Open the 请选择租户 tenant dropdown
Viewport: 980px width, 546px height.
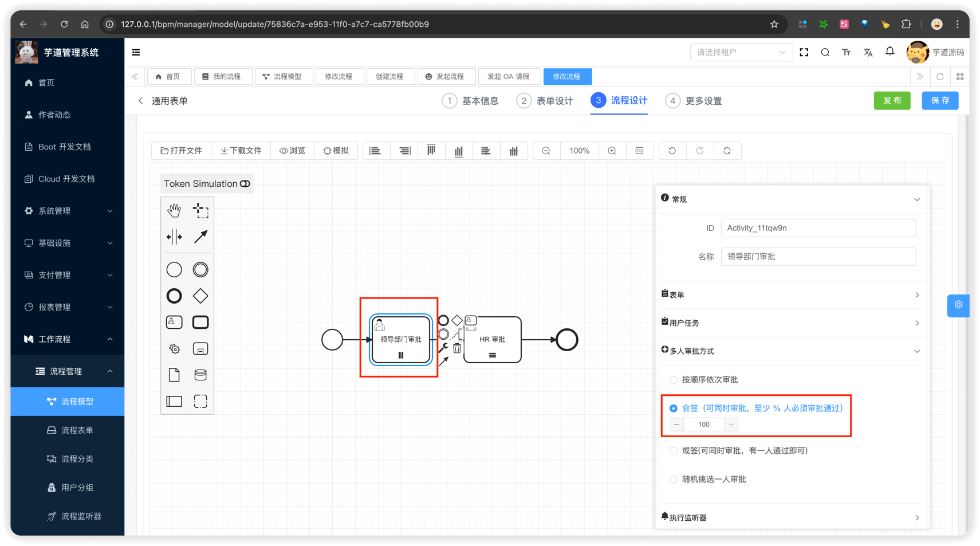741,52
